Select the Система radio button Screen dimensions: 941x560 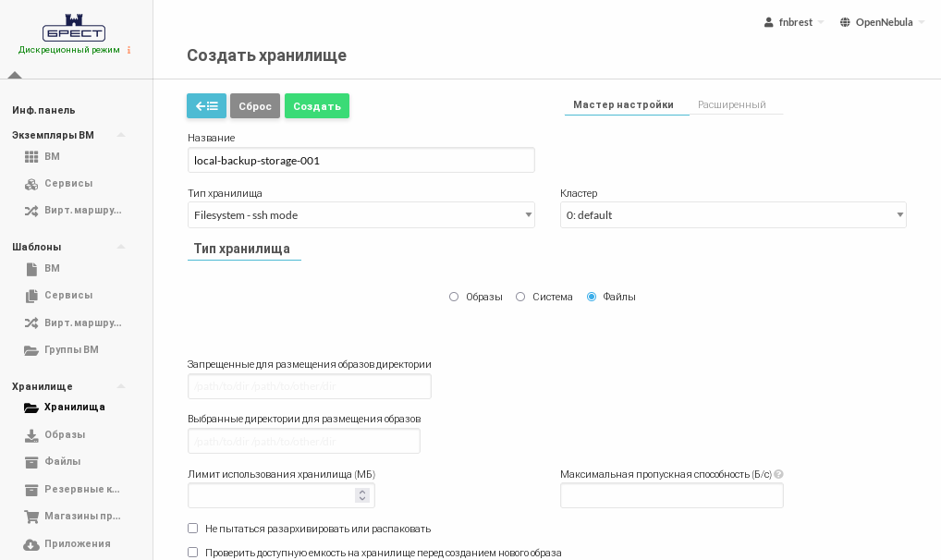click(x=520, y=297)
